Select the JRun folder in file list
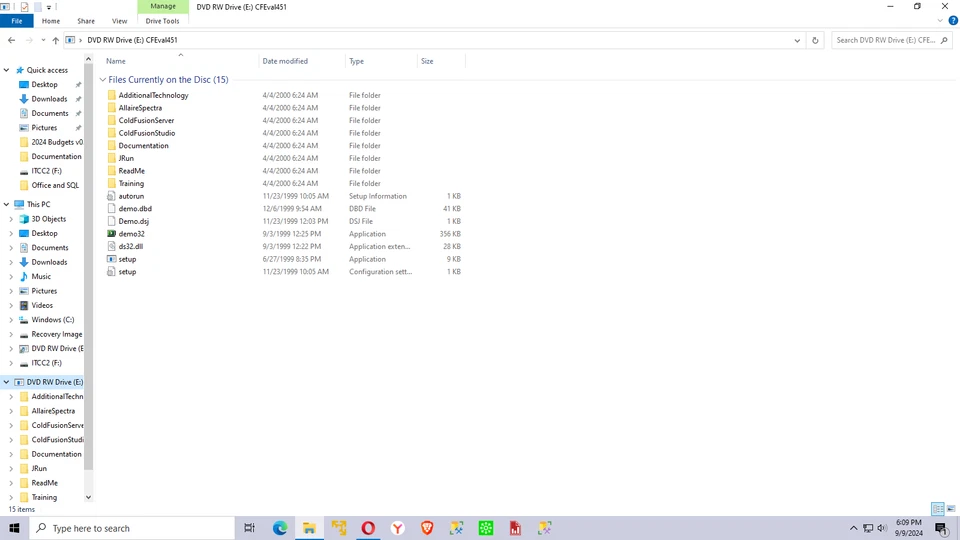This screenshot has height=540, width=960. pos(126,158)
